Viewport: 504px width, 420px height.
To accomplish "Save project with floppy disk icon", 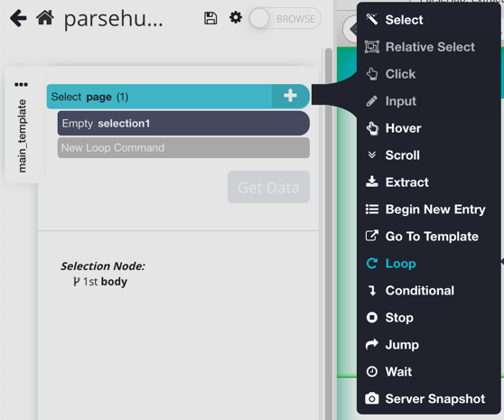I will click(x=210, y=18).
